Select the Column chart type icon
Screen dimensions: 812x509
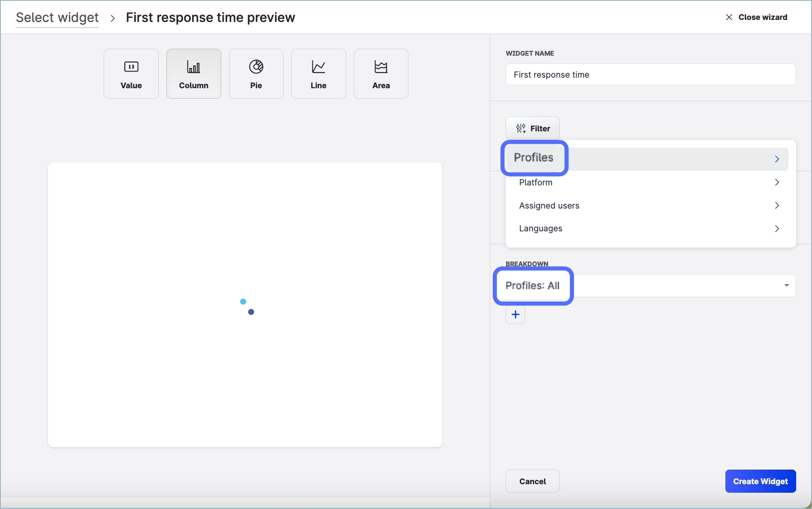(194, 67)
